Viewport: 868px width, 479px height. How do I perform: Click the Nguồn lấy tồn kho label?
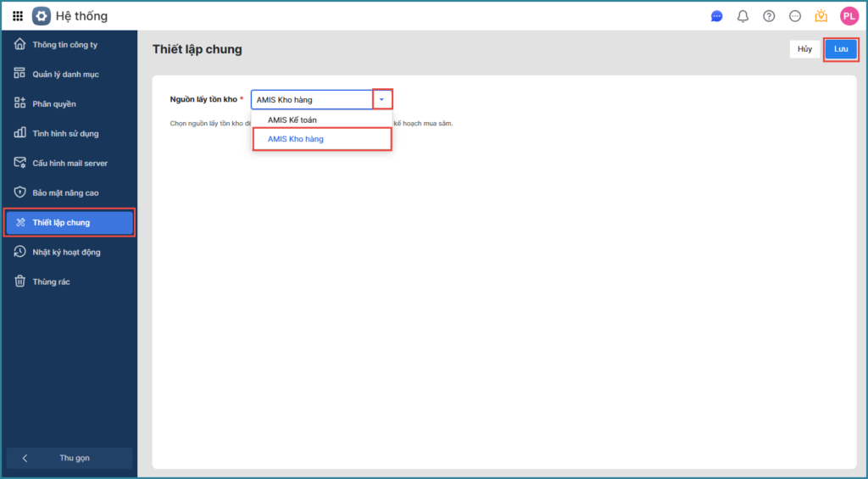click(203, 100)
